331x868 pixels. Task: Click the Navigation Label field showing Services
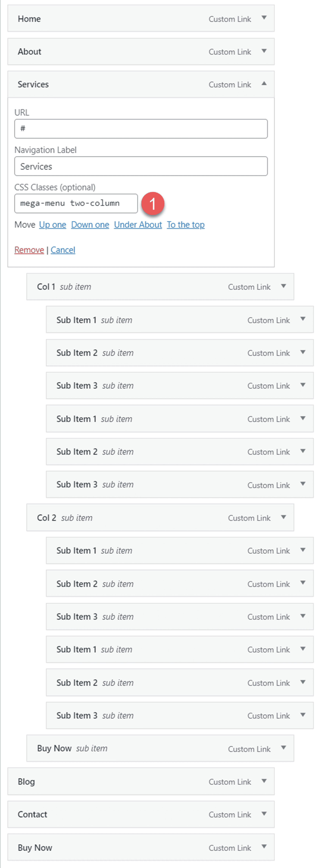tap(141, 166)
